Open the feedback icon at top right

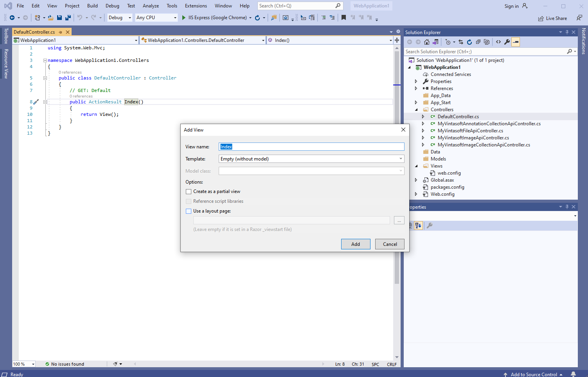pyautogui.click(x=579, y=18)
